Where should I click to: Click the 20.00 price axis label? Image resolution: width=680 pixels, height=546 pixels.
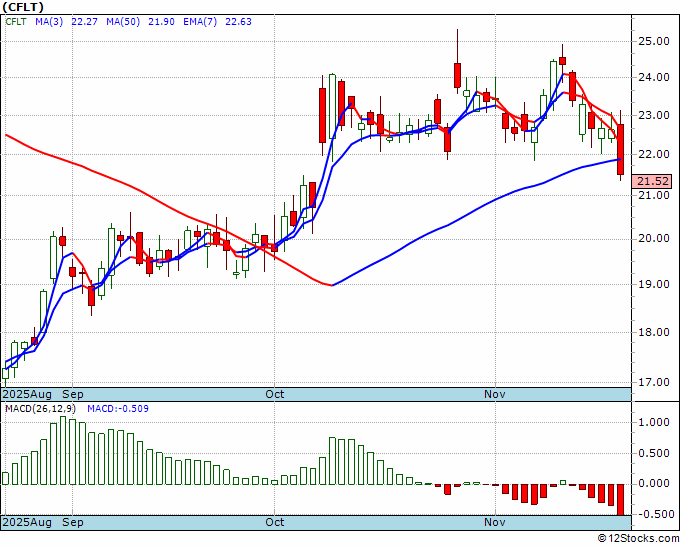point(653,239)
